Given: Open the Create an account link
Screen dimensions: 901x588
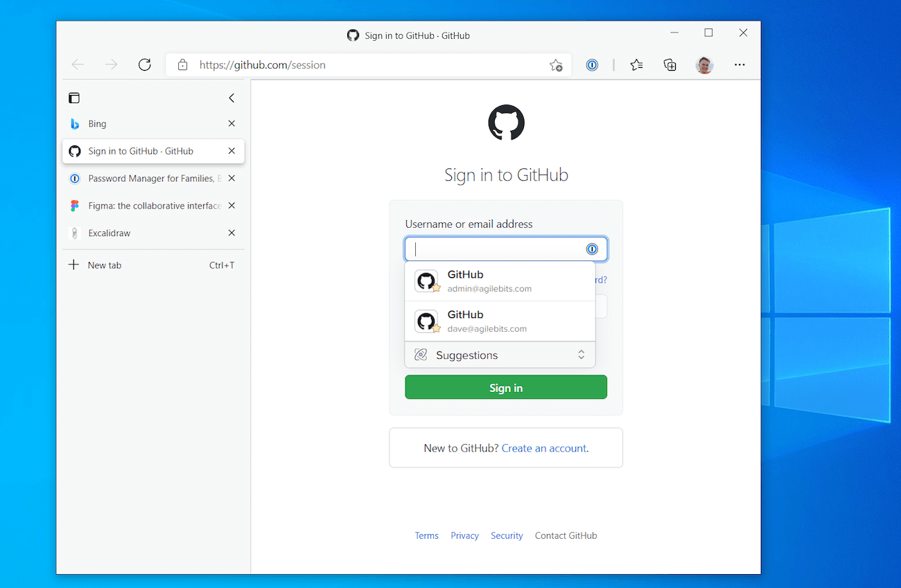Looking at the screenshot, I should pyautogui.click(x=544, y=448).
